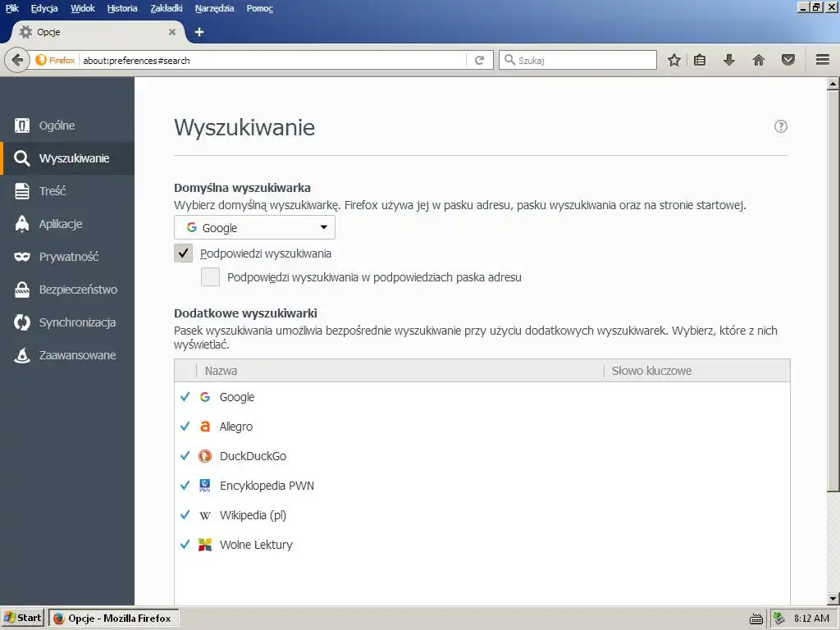Click the Encyklopedia PWN icon
Image resolution: width=840 pixels, height=630 pixels.
click(x=204, y=486)
